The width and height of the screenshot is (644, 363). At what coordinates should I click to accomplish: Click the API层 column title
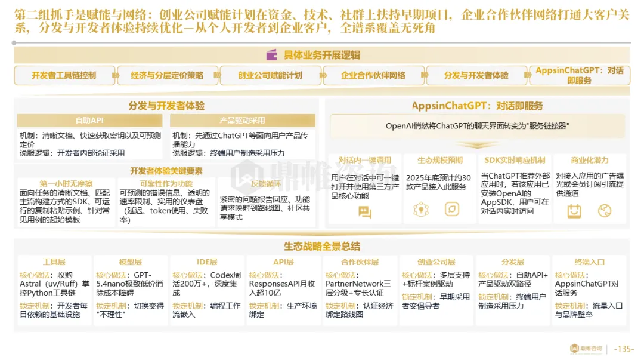tap(283, 262)
